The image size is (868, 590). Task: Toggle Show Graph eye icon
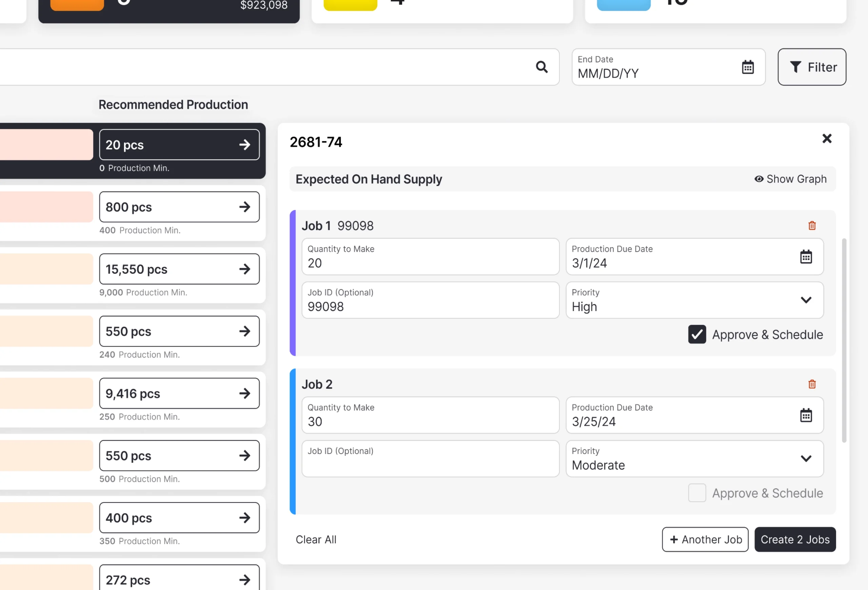(x=758, y=179)
